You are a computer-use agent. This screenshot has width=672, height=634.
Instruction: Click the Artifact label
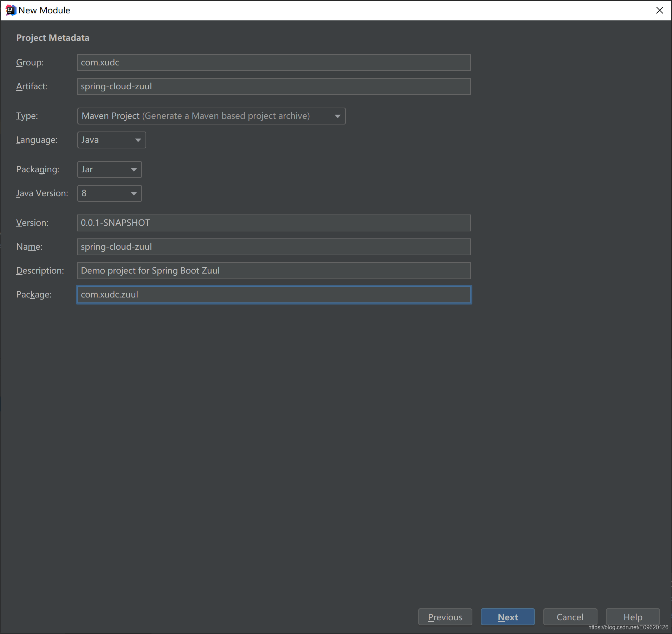pyautogui.click(x=32, y=87)
